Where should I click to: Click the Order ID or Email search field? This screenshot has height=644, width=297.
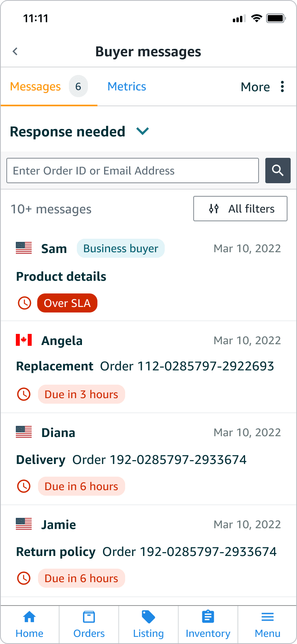pos(133,171)
